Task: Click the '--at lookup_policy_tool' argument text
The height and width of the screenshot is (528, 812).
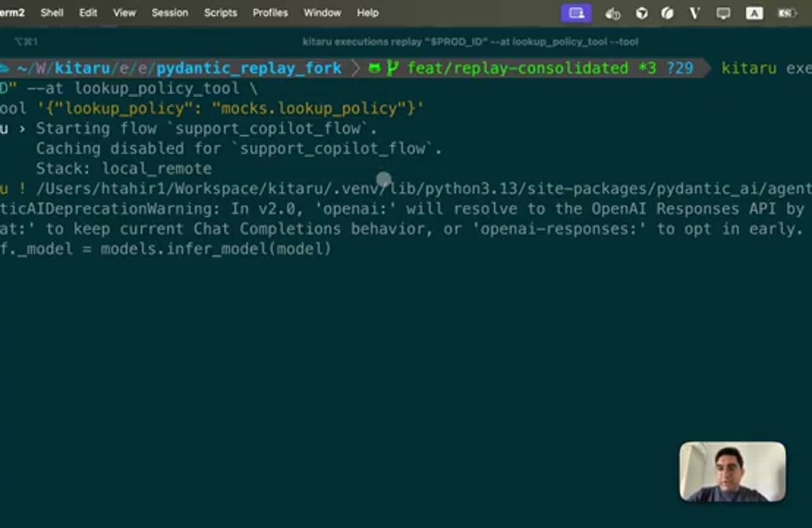Action: [133, 88]
